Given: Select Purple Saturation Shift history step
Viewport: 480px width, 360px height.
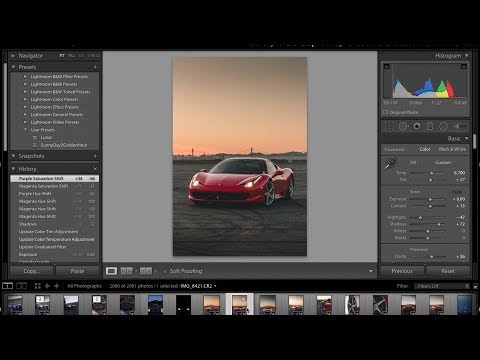Looking at the screenshot, I should click(x=54, y=179).
